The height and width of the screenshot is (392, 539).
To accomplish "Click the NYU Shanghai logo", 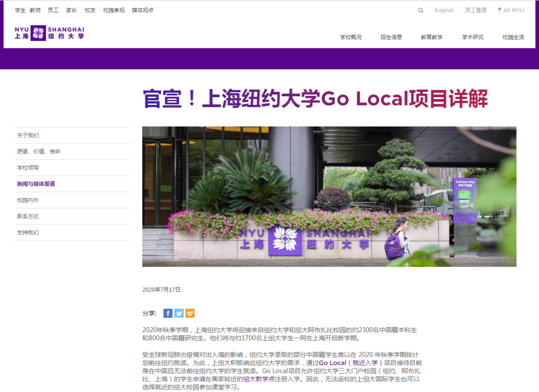I will (x=49, y=33).
